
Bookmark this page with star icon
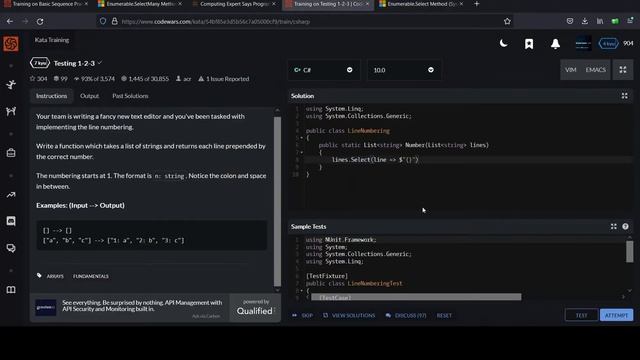507,21
